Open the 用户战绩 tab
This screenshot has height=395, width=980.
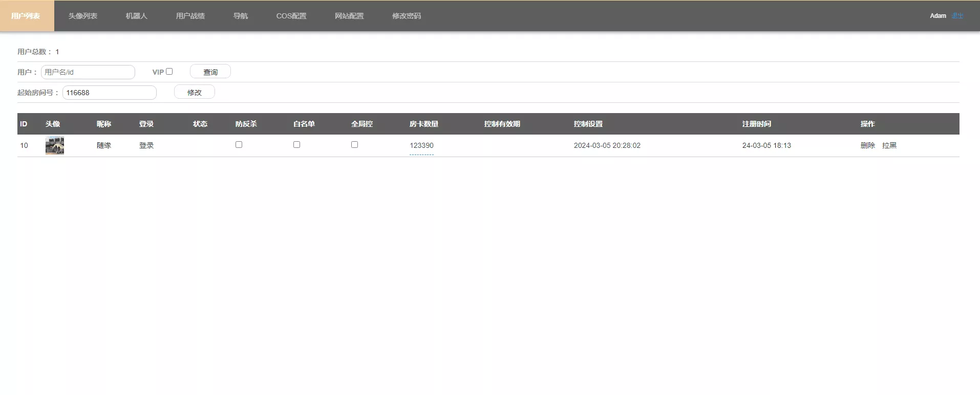(190, 16)
